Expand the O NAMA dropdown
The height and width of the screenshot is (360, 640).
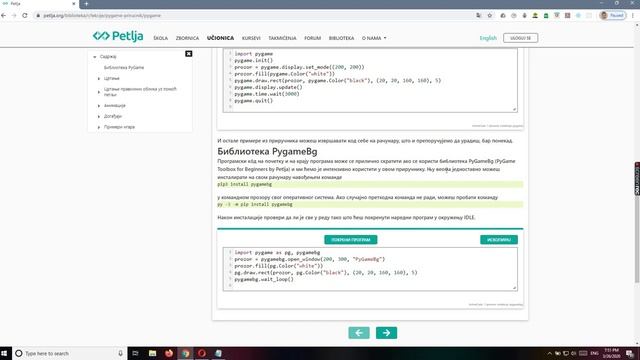[x=374, y=38]
